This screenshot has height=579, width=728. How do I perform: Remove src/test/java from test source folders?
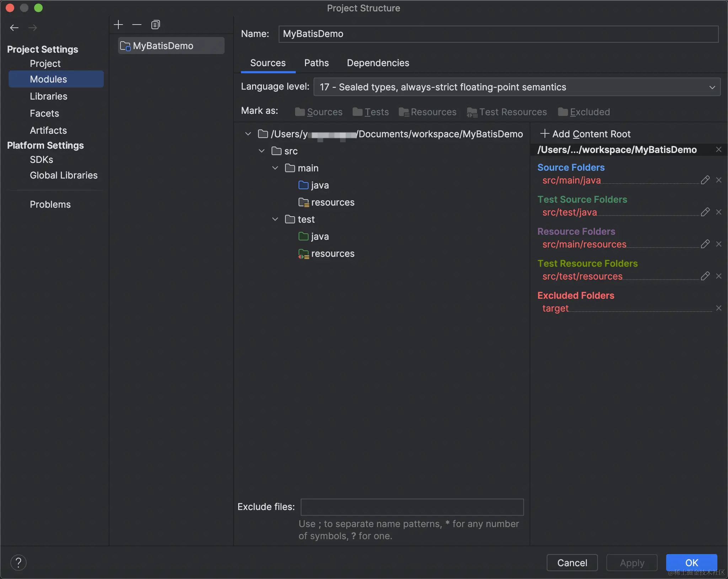click(x=718, y=212)
